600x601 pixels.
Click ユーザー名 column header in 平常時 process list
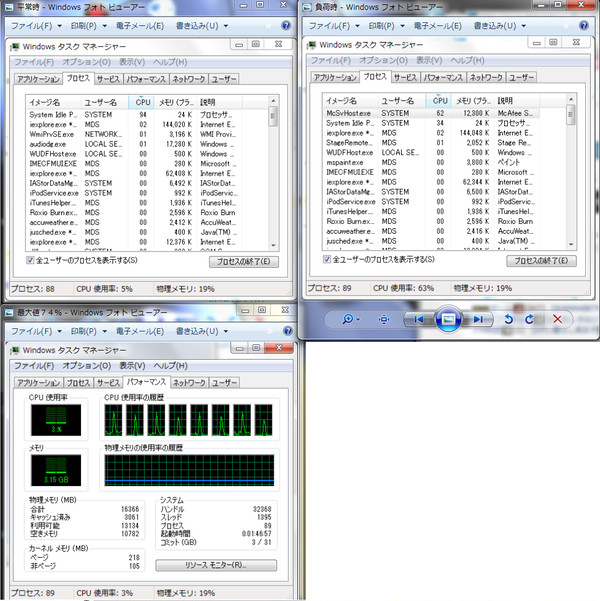tap(104, 102)
